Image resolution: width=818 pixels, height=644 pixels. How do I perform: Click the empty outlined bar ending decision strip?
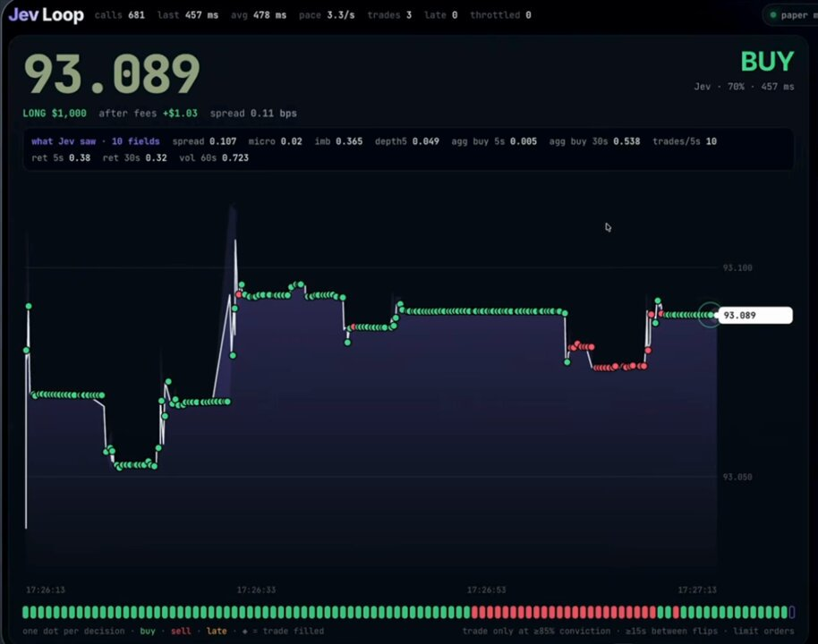pos(792,612)
